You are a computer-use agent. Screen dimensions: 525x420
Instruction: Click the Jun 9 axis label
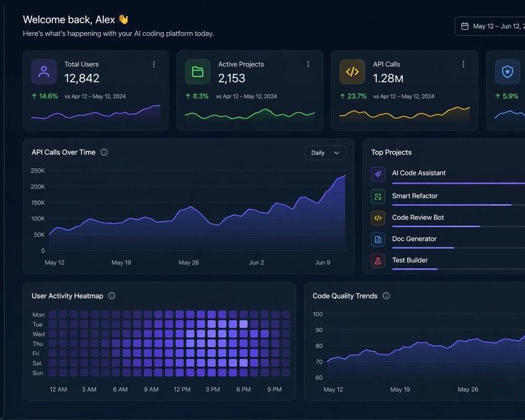(322, 262)
